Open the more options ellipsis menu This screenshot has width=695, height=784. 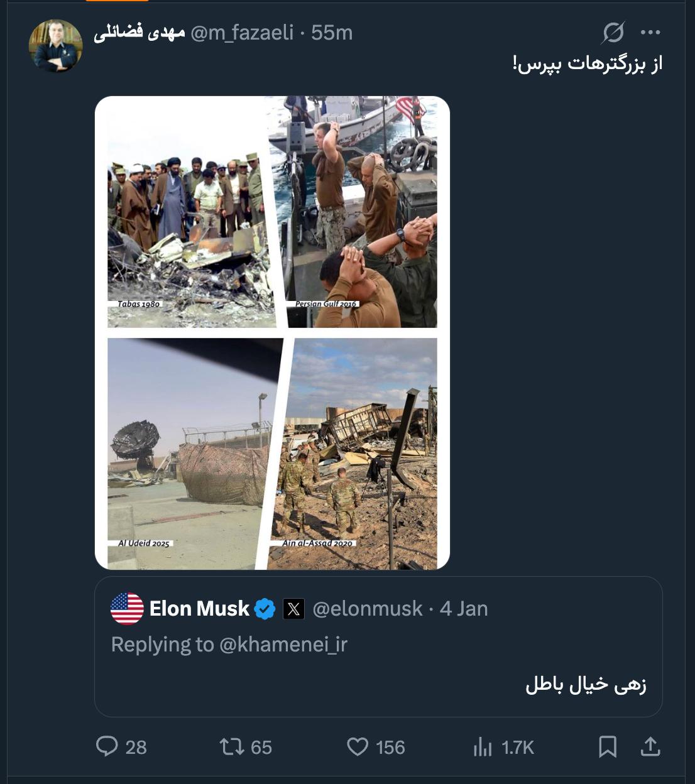click(x=650, y=32)
